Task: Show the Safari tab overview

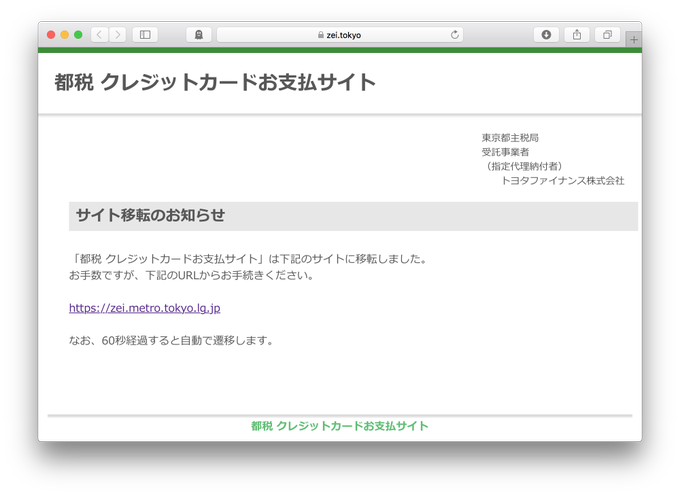Action: coord(608,35)
